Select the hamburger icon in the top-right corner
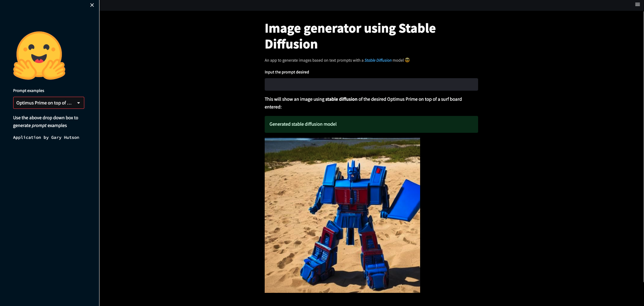644x306 pixels. [637, 4]
